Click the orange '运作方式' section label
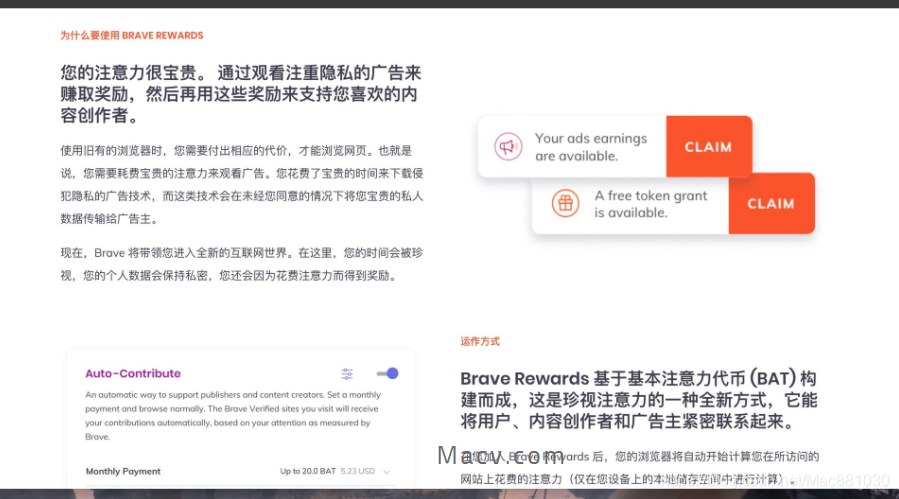Viewport: 899px width, 499px height. click(480, 341)
